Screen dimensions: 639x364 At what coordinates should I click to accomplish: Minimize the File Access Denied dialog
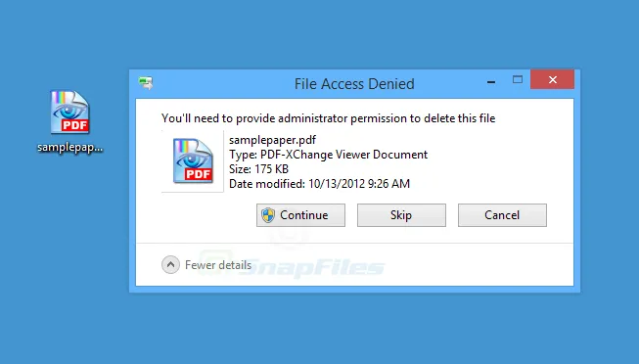(x=491, y=82)
